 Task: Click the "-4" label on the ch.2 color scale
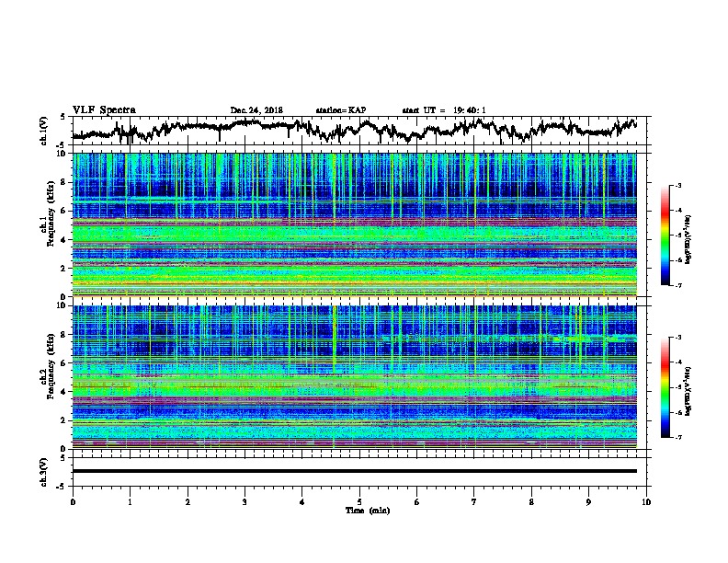(678, 362)
